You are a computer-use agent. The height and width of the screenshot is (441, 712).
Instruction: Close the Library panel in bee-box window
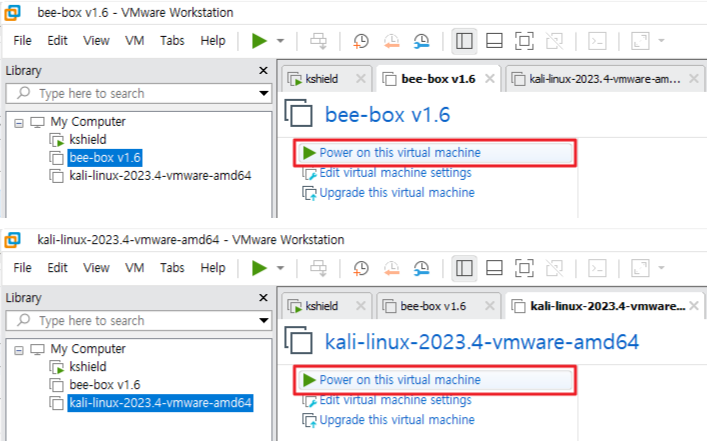263,70
